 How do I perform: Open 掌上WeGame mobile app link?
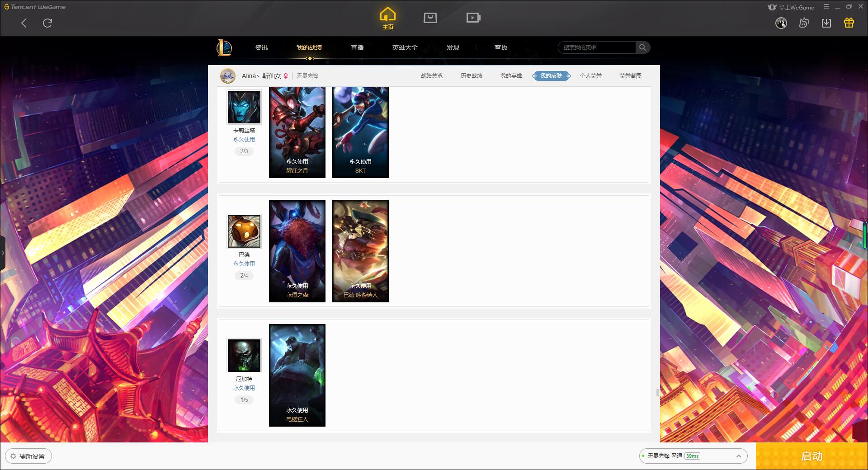coord(791,7)
